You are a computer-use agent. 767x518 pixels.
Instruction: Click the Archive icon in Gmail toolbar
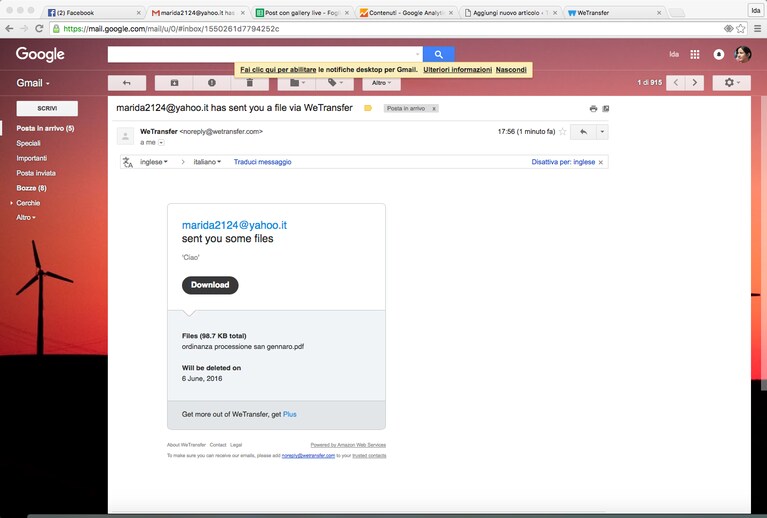[x=174, y=83]
